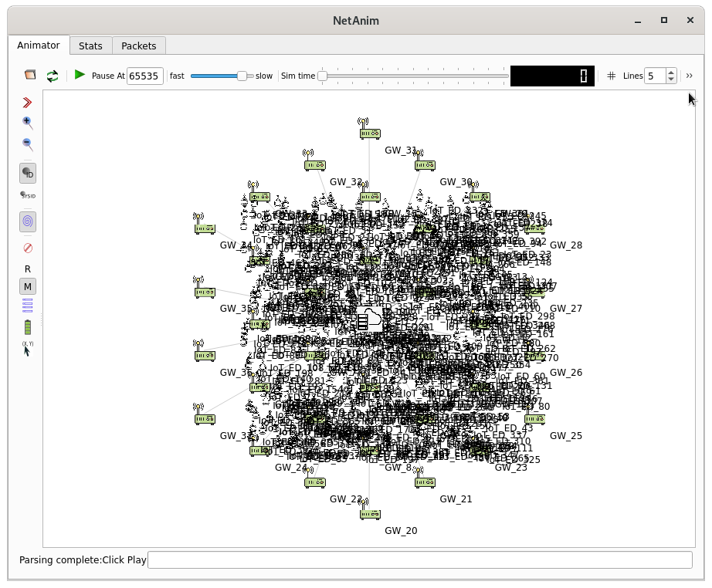
Task: Click the Parsing complete status text
Action: pos(83,560)
